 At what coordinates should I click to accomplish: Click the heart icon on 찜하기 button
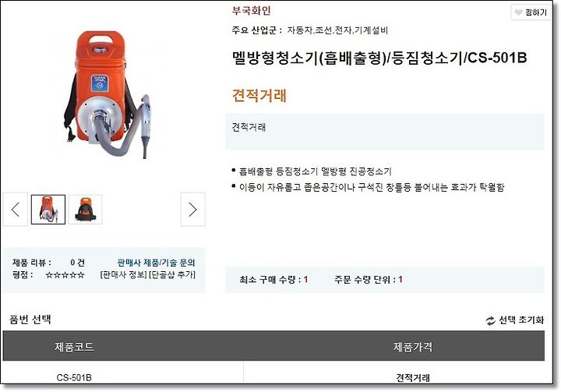point(518,12)
